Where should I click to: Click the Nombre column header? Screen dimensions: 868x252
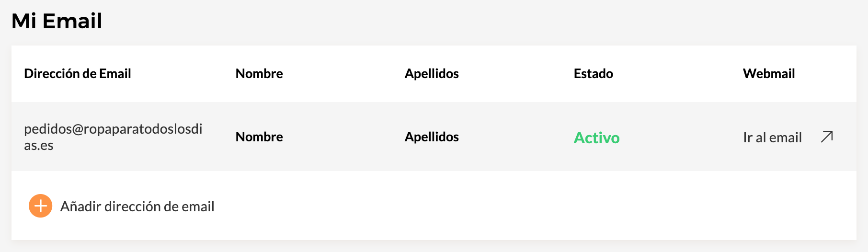(x=259, y=73)
